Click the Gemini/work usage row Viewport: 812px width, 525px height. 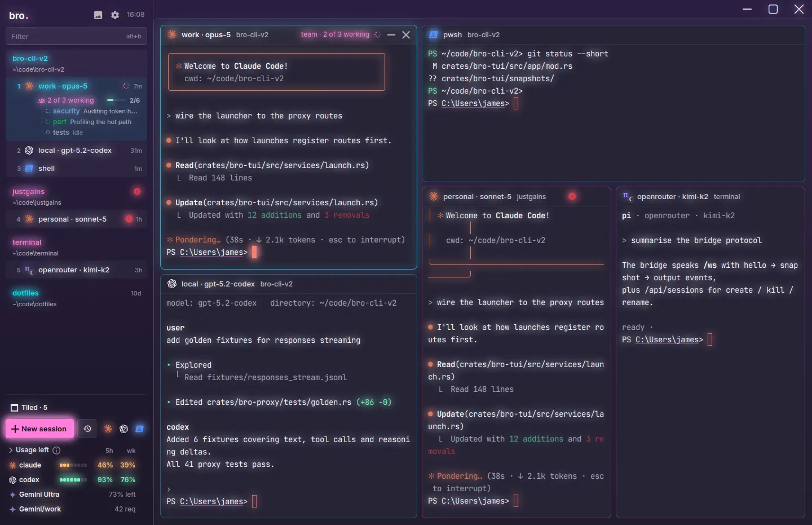[73, 509]
